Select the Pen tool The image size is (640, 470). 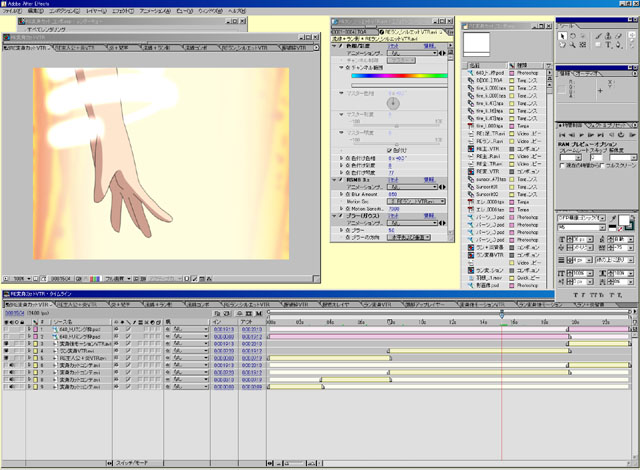(x=619, y=45)
